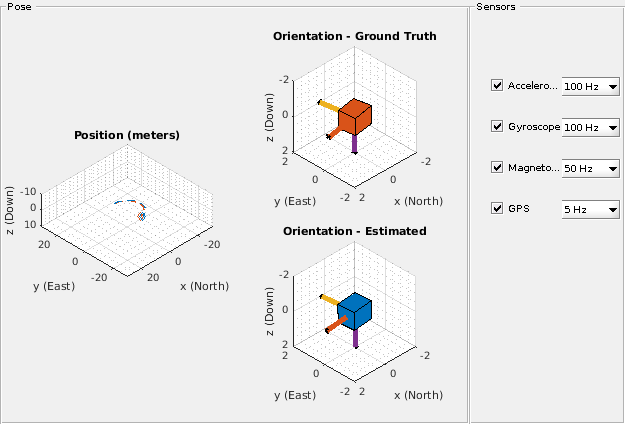Click the yellow axis bar on Ground Truth cube

329,104
